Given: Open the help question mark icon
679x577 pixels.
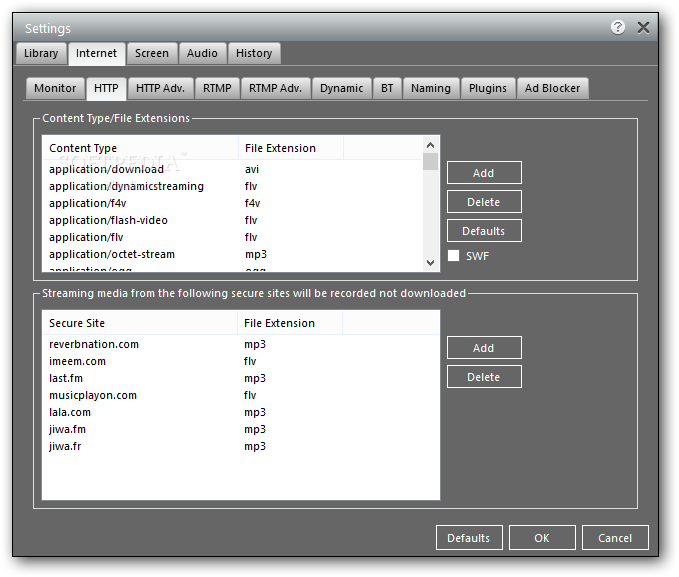Looking at the screenshot, I should pyautogui.click(x=618, y=27).
